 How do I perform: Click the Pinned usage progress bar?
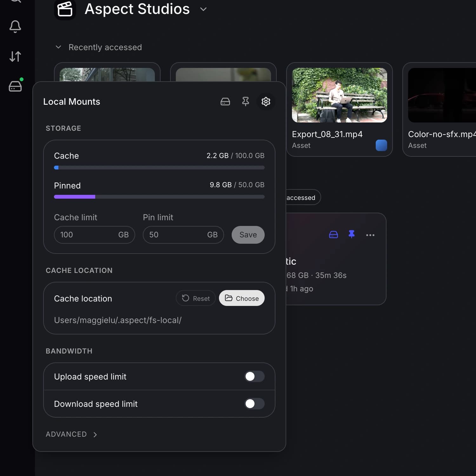pos(159,197)
